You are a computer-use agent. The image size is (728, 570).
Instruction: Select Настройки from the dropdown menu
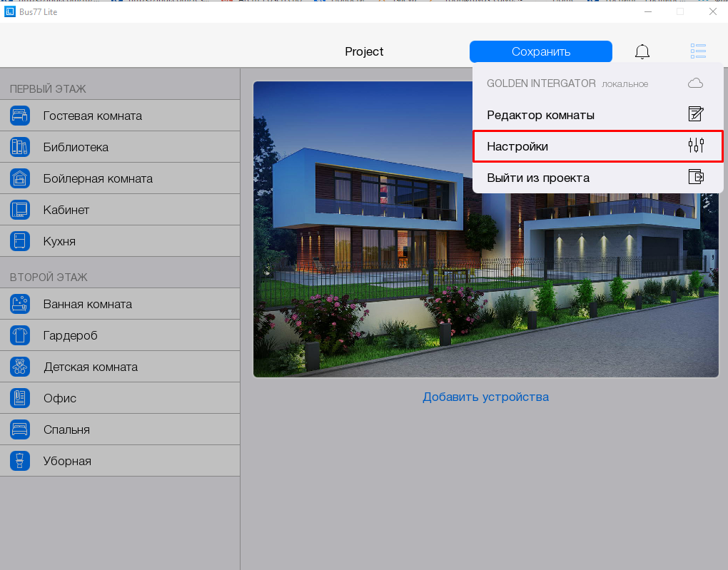tap(517, 146)
